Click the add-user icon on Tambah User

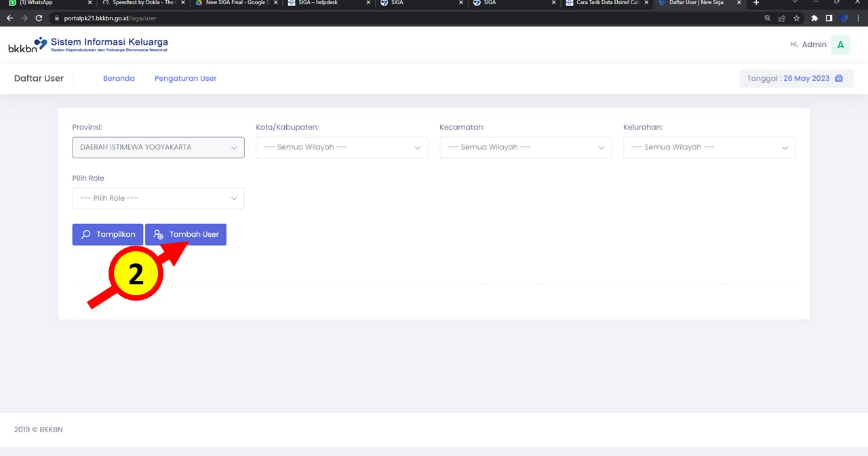[x=158, y=233]
